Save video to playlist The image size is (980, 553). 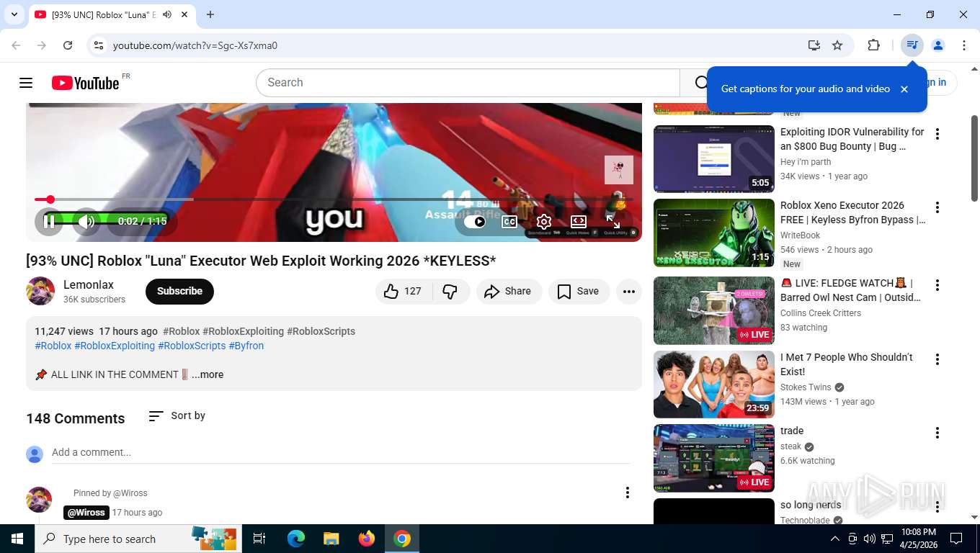point(579,291)
